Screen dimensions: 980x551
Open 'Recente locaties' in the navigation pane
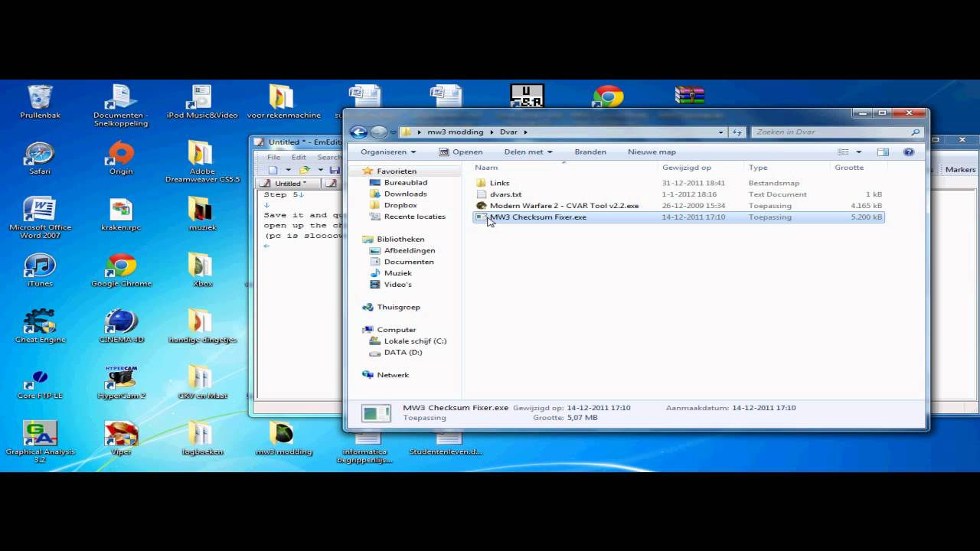(x=414, y=217)
